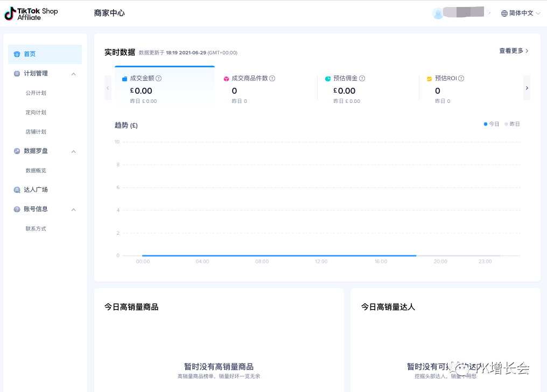Open the 简体中文 language dropdown

click(x=520, y=13)
